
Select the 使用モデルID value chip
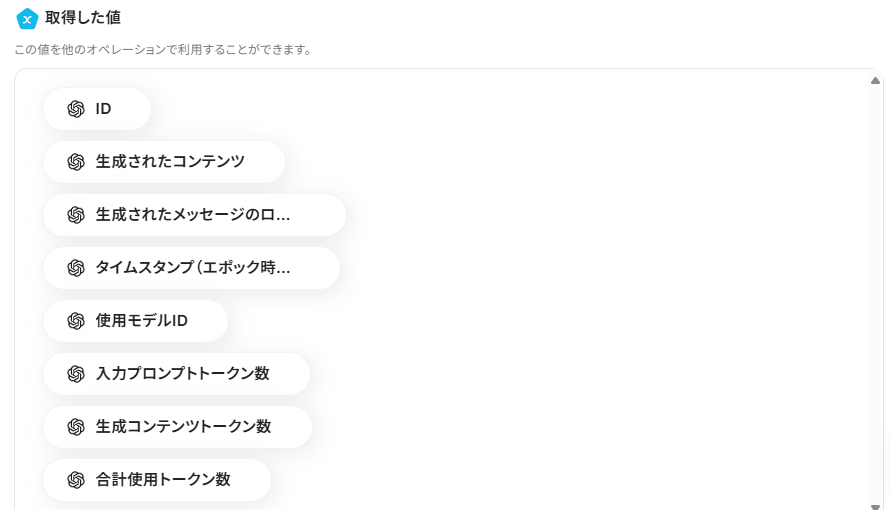[136, 321]
